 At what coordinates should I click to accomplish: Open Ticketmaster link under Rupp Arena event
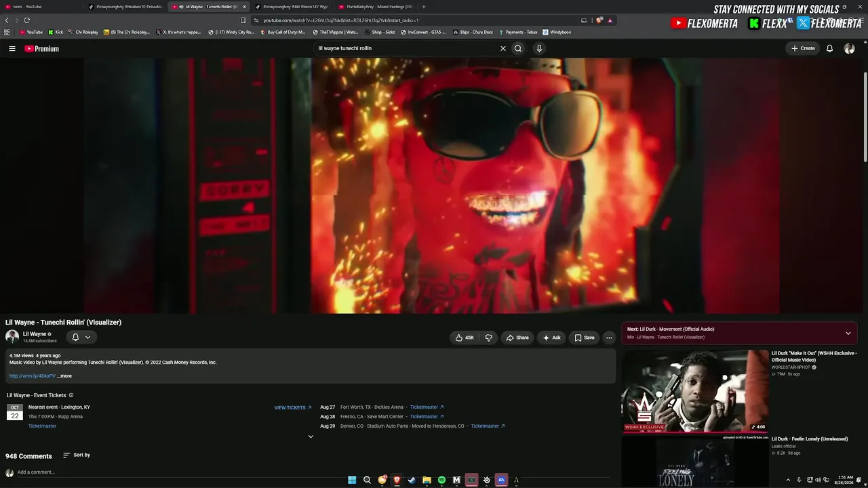(x=42, y=426)
